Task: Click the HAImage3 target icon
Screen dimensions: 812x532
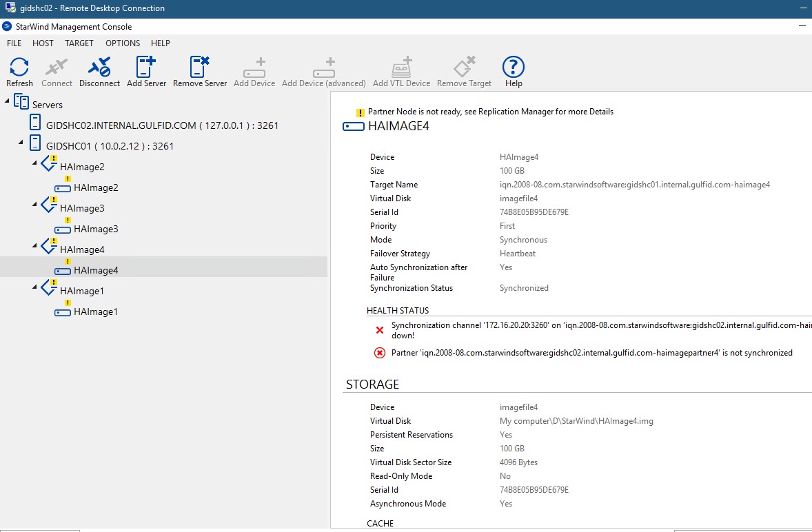Action: (x=49, y=205)
